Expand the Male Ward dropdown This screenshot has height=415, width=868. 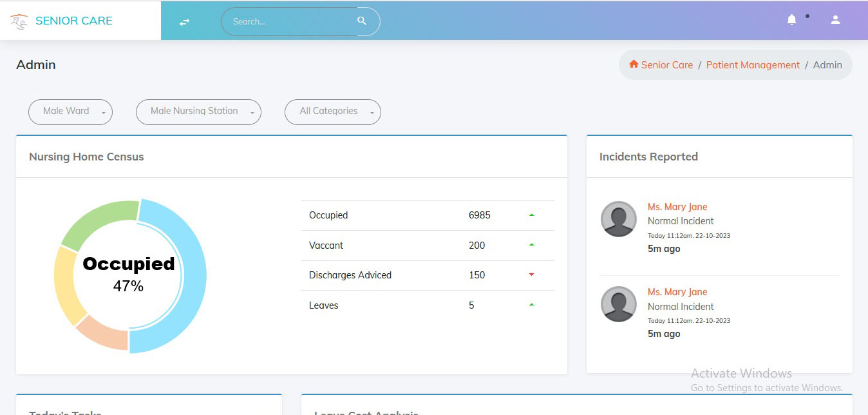click(x=70, y=111)
